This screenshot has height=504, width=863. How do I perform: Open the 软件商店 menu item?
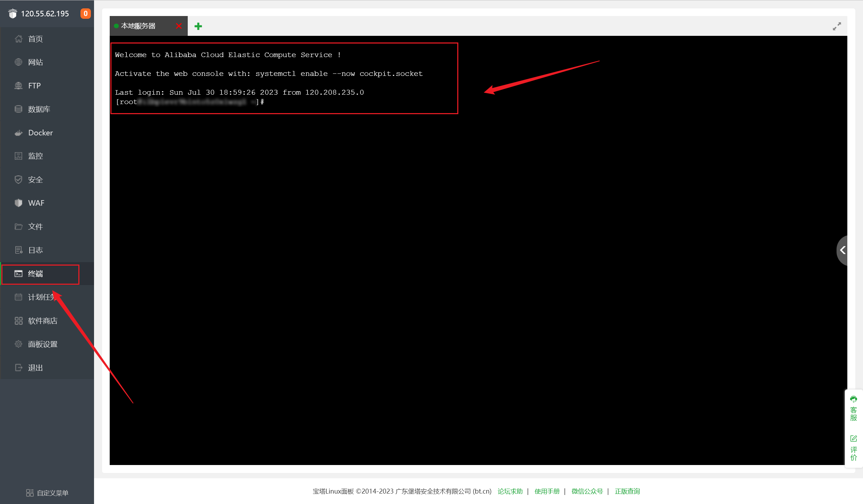tap(47, 321)
